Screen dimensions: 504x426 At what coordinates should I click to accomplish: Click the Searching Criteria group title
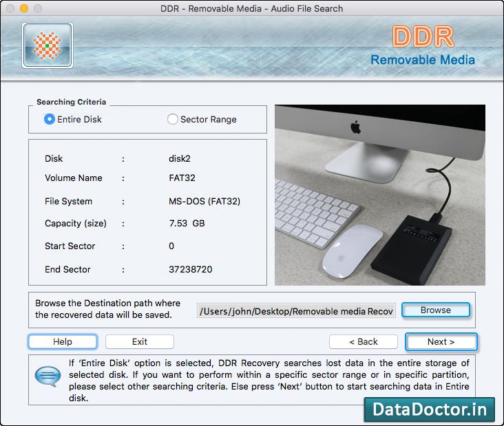click(71, 102)
